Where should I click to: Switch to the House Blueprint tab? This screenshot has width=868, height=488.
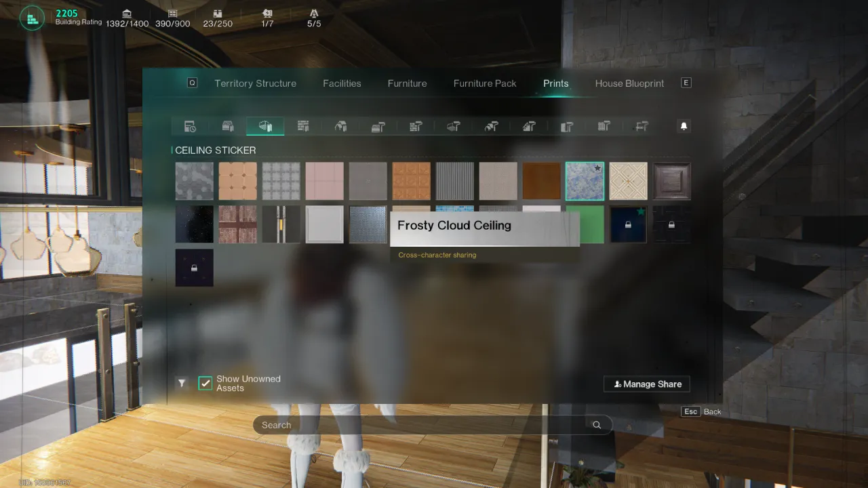coord(630,83)
